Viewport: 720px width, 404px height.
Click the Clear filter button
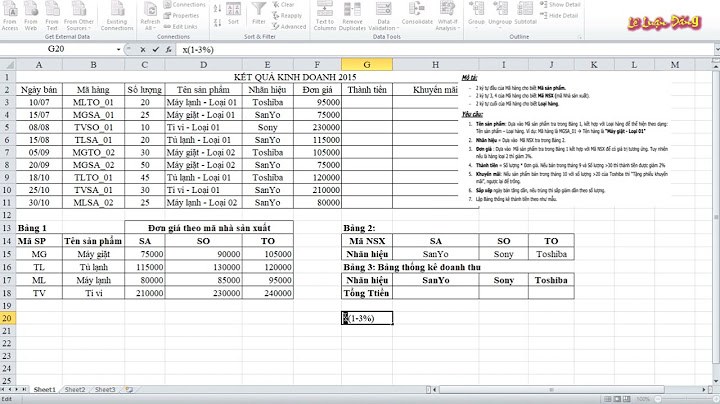coord(283,5)
